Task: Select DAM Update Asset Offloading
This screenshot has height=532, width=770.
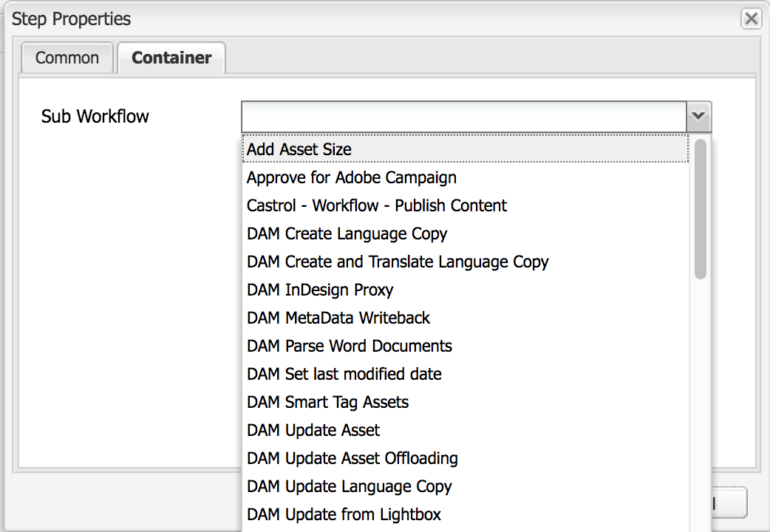Action: click(x=465, y=458)
